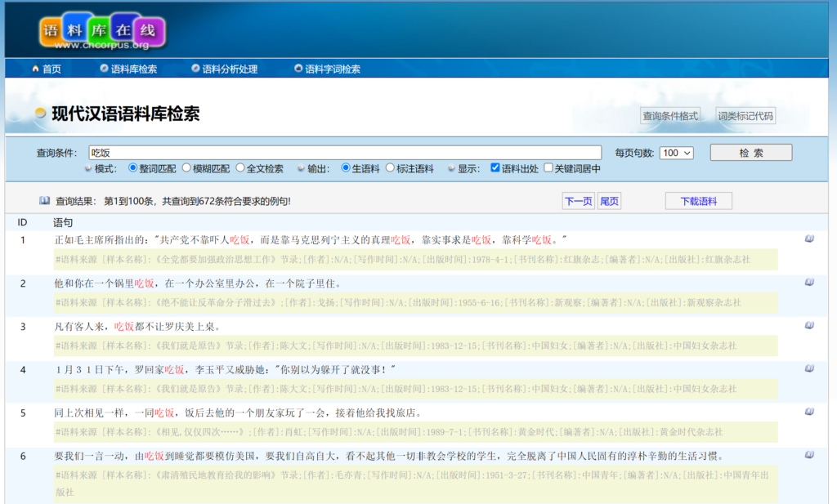Screen dimensions: 837x504
Task: Click the book icon beside 查询结果
Action: tap(45, 201)
